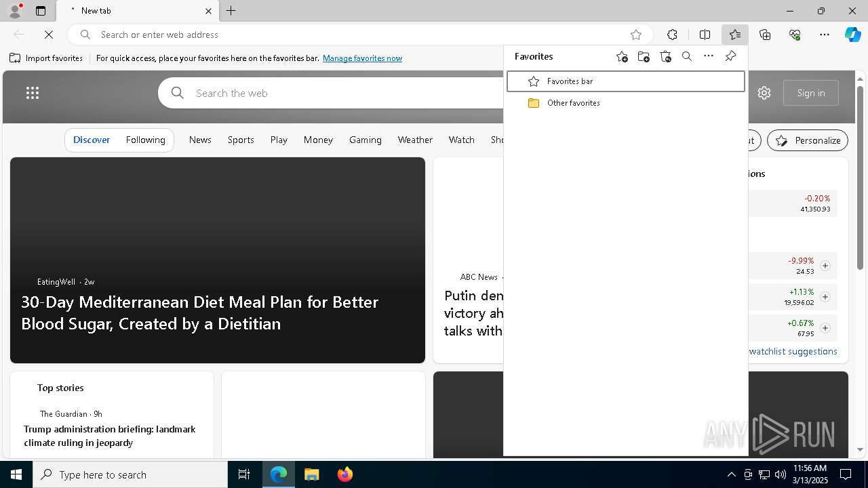Open a new tab with plus button

point(231,11)
